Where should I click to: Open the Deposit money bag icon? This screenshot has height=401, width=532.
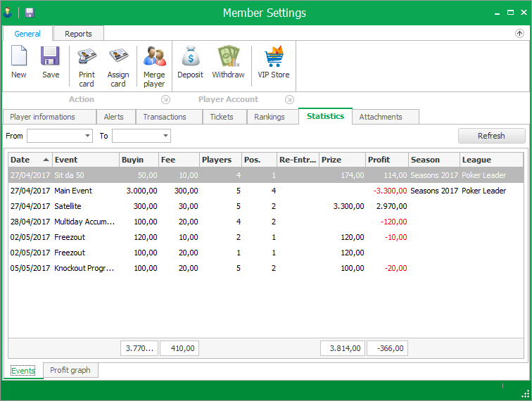pyautogui.click(x=190, y=56)
